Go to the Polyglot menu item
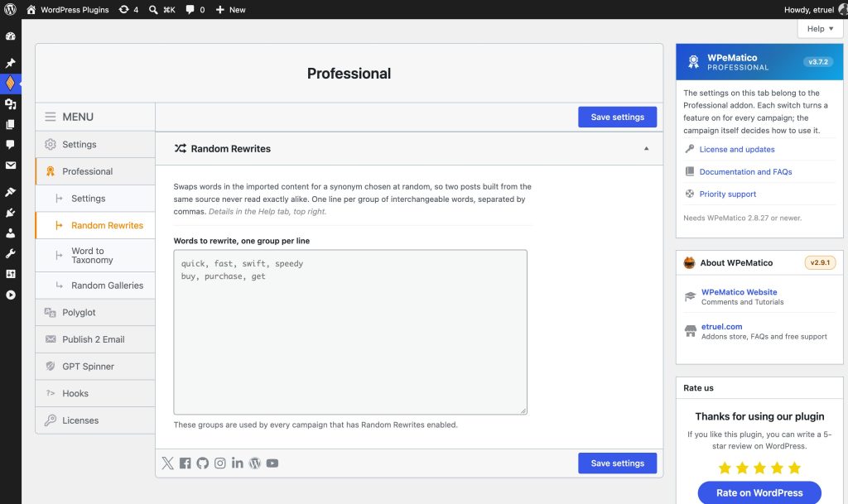Image resolution: width=848 pixels, height=504 pixels. [x=95, y=312]
